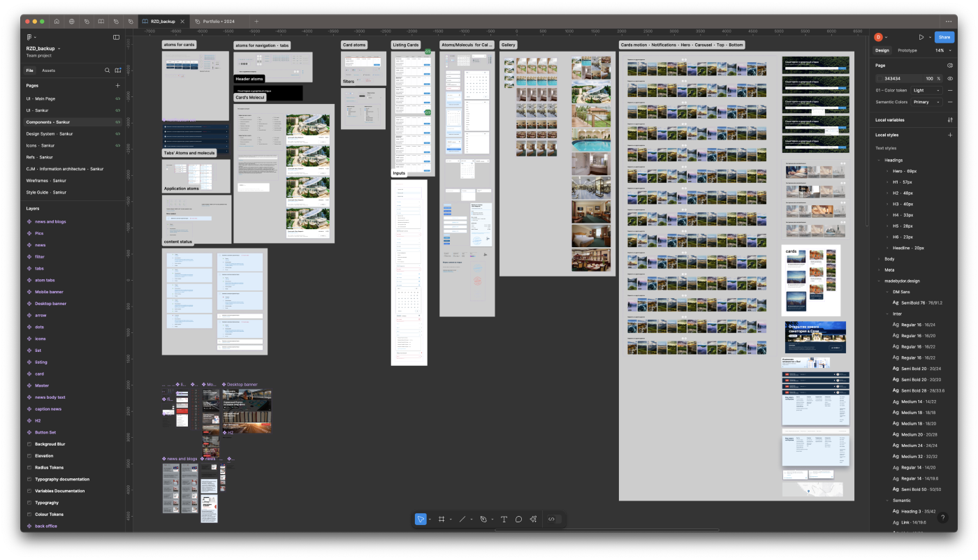Open the libraries book icon

[x=118, y=71]
